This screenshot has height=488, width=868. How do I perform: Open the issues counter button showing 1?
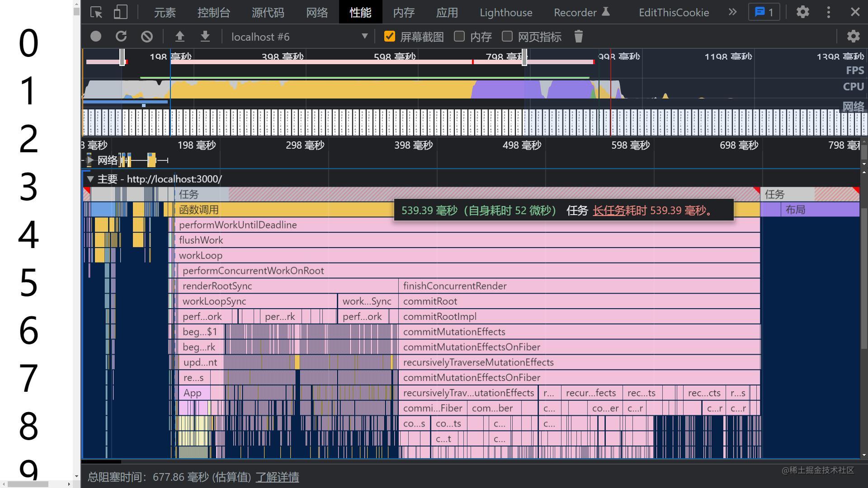tap(764, 12)
